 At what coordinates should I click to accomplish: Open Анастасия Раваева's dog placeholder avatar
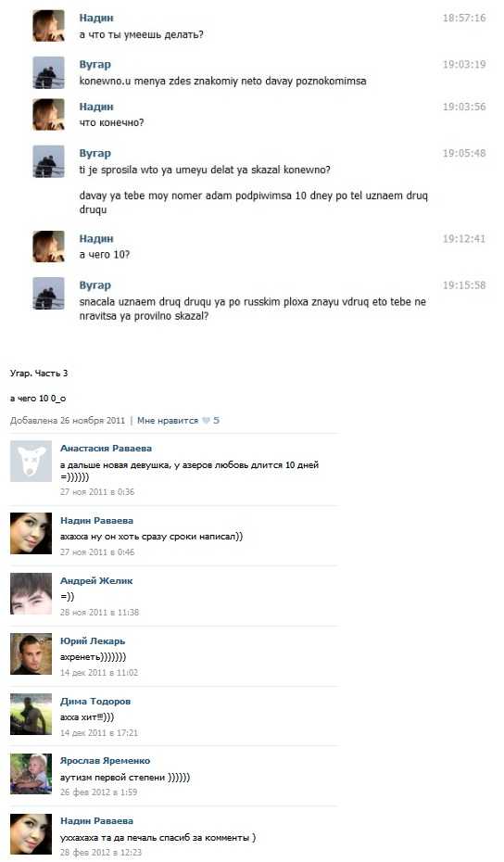click(x=31, y=462)
